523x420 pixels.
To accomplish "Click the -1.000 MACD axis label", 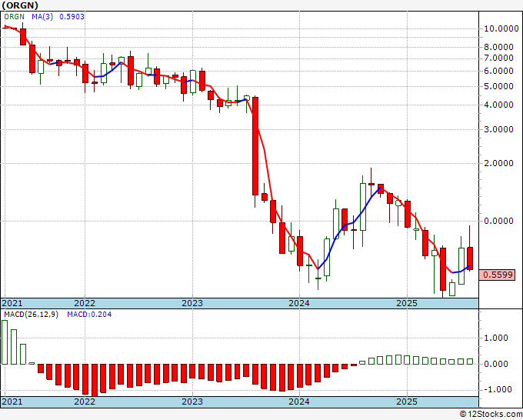I will point(496,389).
